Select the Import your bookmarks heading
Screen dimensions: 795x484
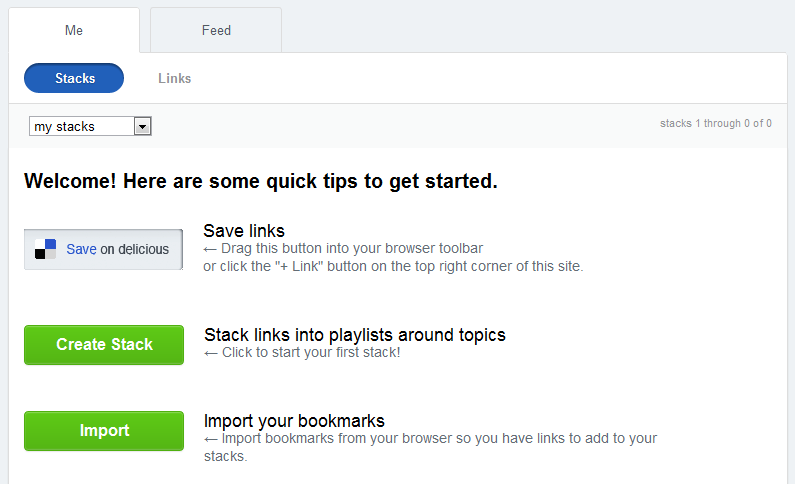294,421
